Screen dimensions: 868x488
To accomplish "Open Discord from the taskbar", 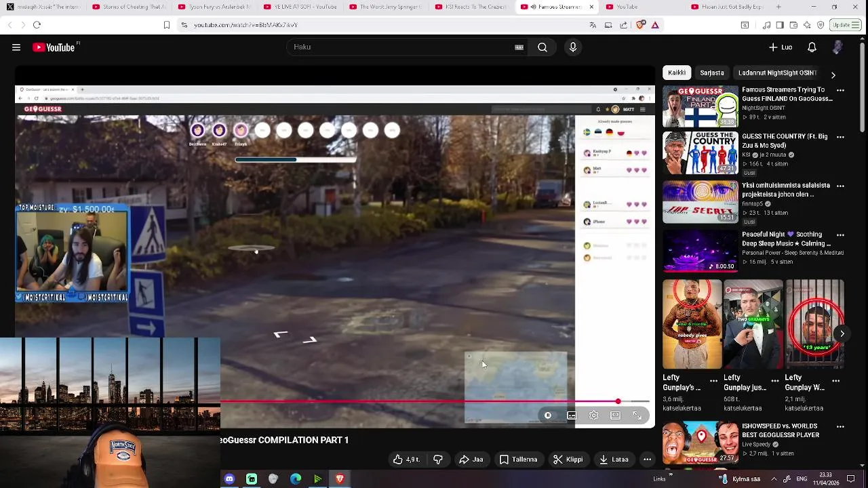I will click(x=229, y=479).
